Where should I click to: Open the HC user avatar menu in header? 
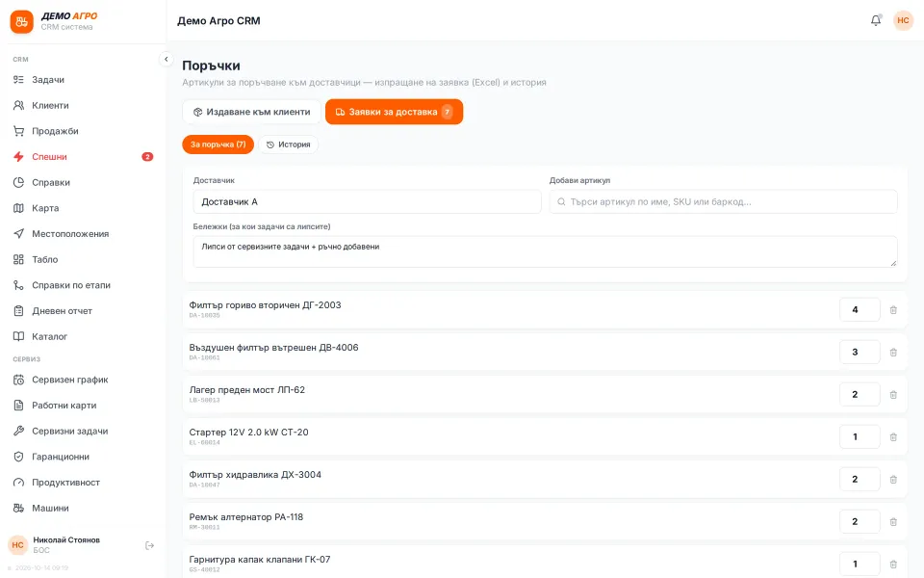pyautogui.click(x=903, y=20)
